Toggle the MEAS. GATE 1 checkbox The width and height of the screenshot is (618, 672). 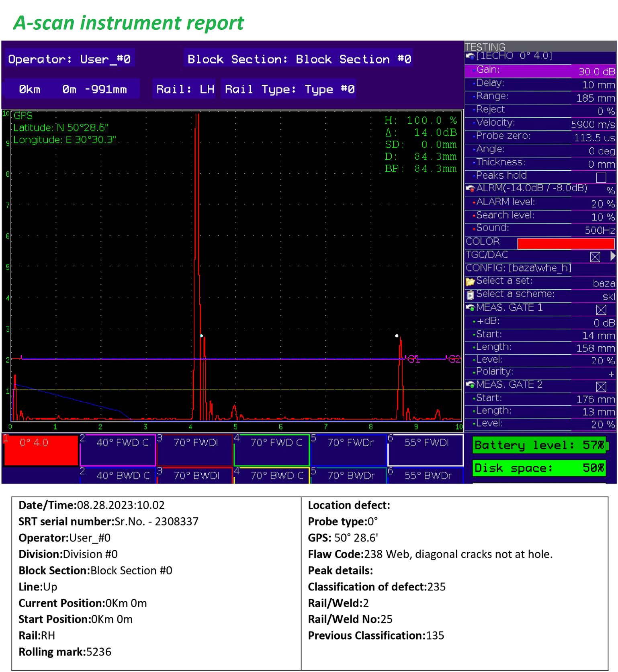click(601, 310)
